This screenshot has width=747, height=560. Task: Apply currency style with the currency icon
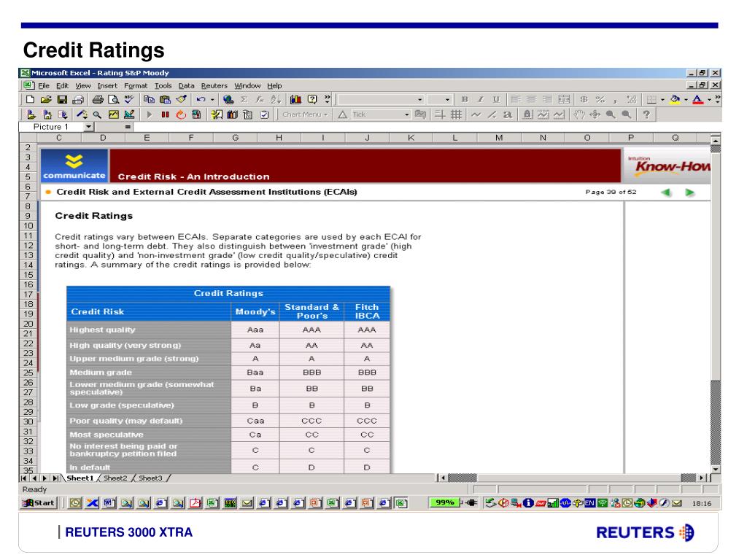584,99
